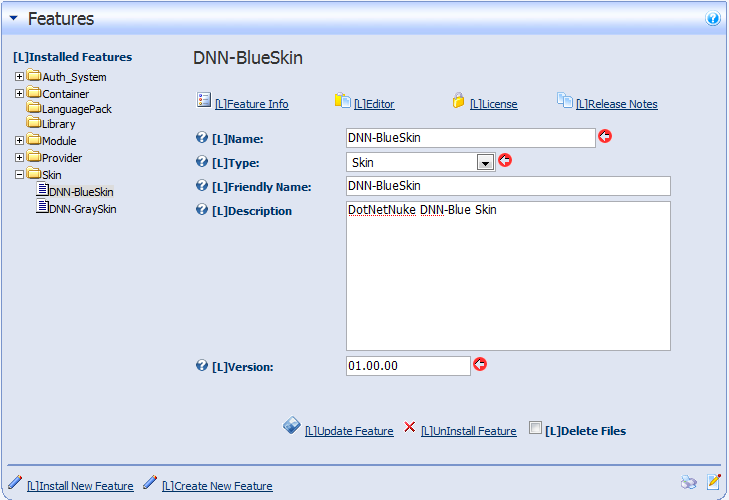Expand the Provider tree node
Image resolution: width=729 pixels, height=500 pixels.
point(19,158)
